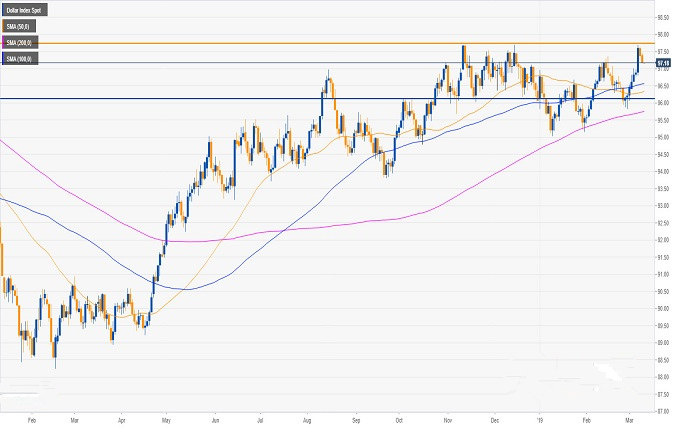The width and height of the screenshot is (675, 428).
Task: Click the 95.00 price axis label
Action: (663, 138)
